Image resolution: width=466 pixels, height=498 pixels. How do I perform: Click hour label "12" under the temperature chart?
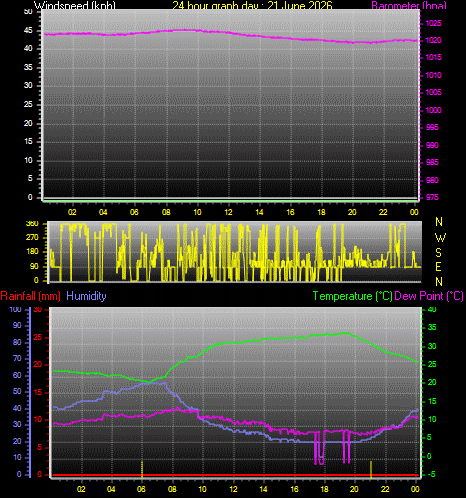(233, 489)
